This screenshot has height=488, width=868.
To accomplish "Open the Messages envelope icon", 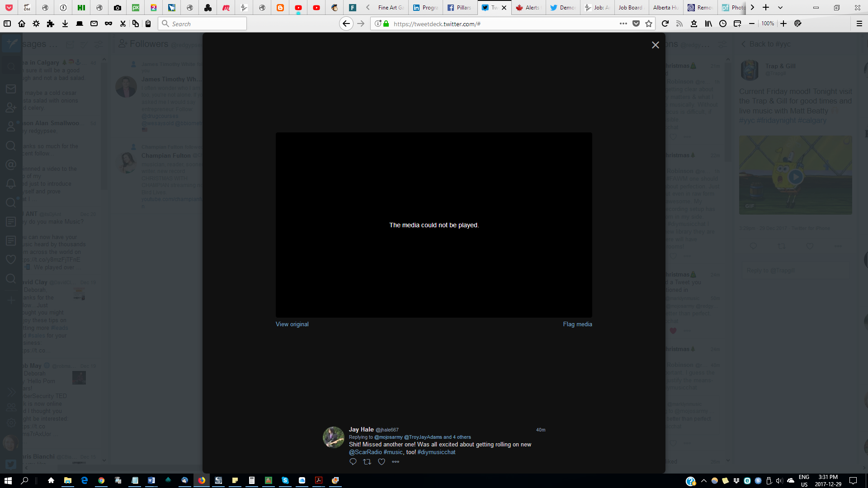I will (x=11, y=89).
